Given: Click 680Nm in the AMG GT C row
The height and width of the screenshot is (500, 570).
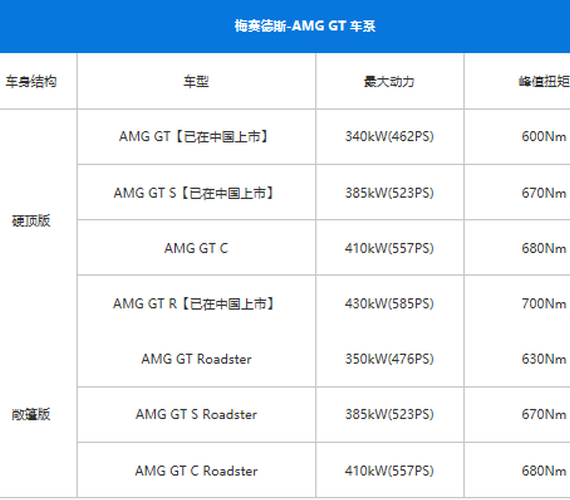Looking at the screenshot, I should click(544, 248).
